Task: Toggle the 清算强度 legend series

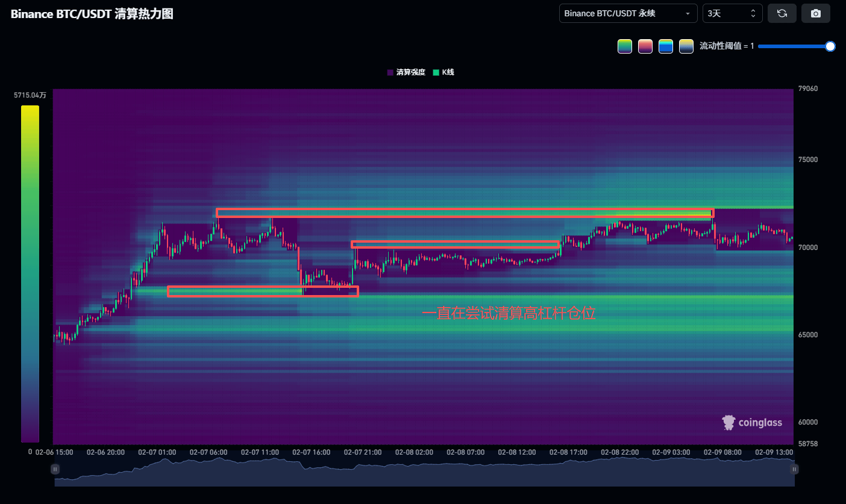Action: click(406, 72)
